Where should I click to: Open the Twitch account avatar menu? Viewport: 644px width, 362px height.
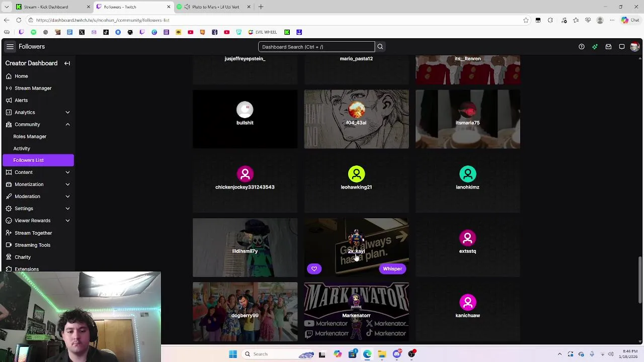point(634,47)
